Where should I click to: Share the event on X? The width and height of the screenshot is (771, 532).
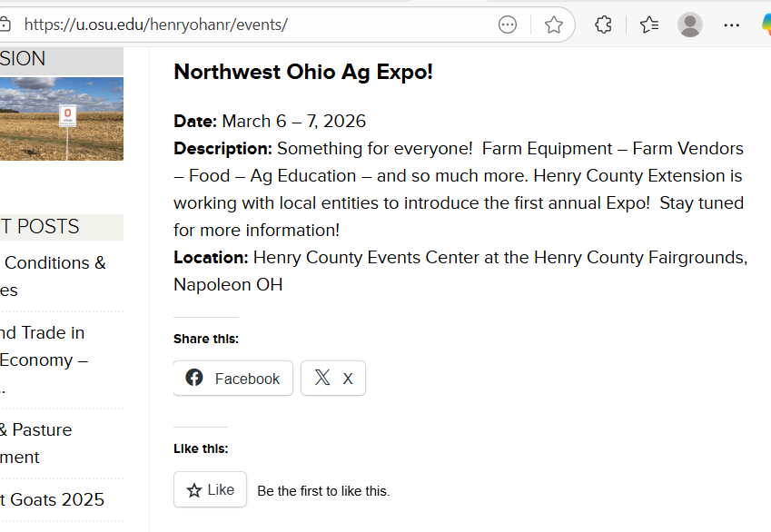pos(333,379)
